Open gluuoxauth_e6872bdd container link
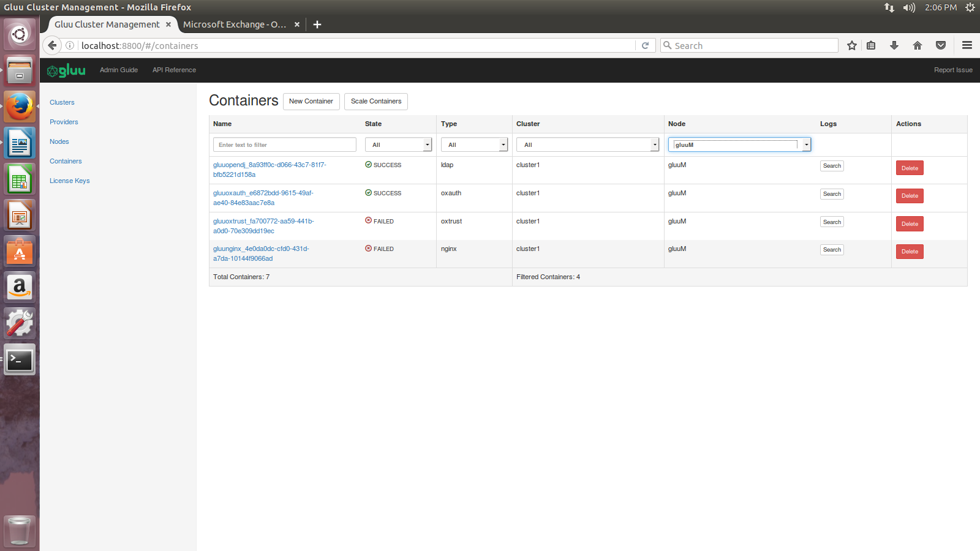The width and height of the screenshot is (980, 551). click(x=263, y=198)
